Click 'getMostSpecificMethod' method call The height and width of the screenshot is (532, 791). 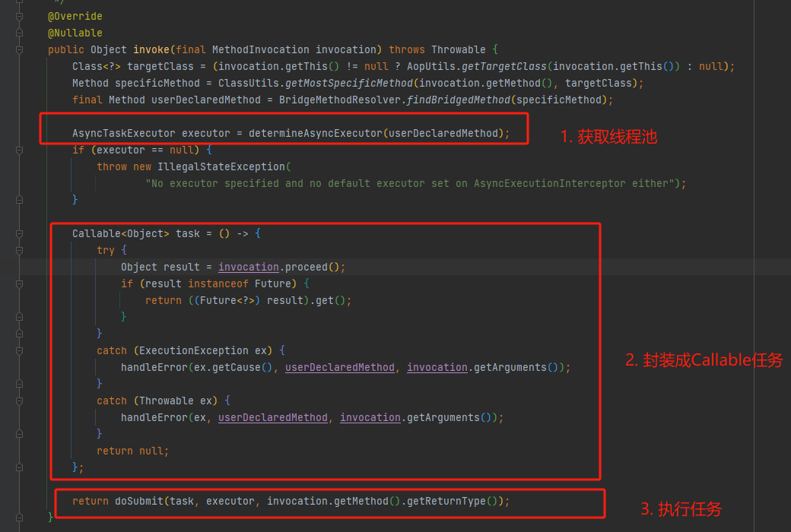pos(349,83)
